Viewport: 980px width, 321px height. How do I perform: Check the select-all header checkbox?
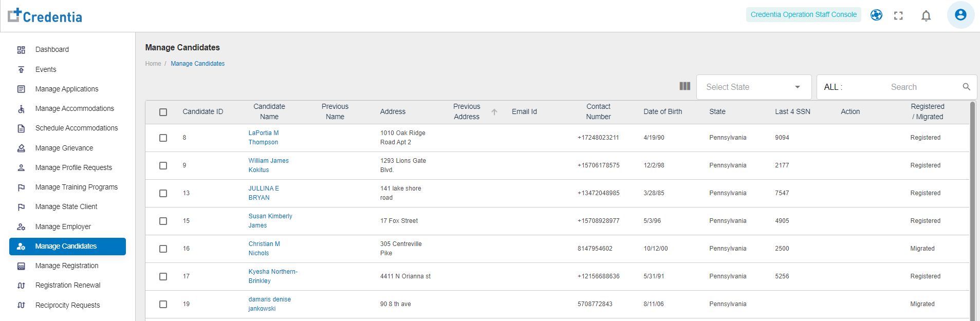tap(163, 112)
